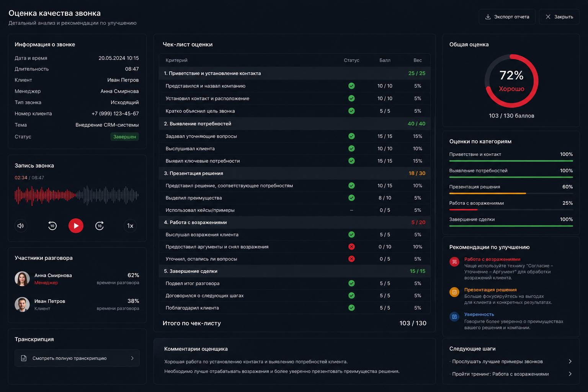Click the document icon in the transcription button

[x=24, y=358]
